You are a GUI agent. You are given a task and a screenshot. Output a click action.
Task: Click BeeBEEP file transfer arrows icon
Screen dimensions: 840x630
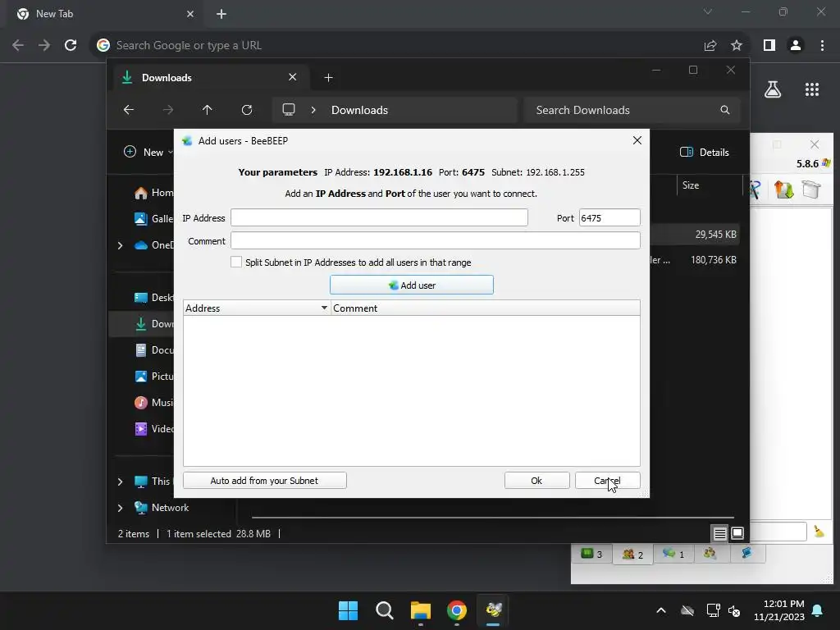(x=783, y=189)
